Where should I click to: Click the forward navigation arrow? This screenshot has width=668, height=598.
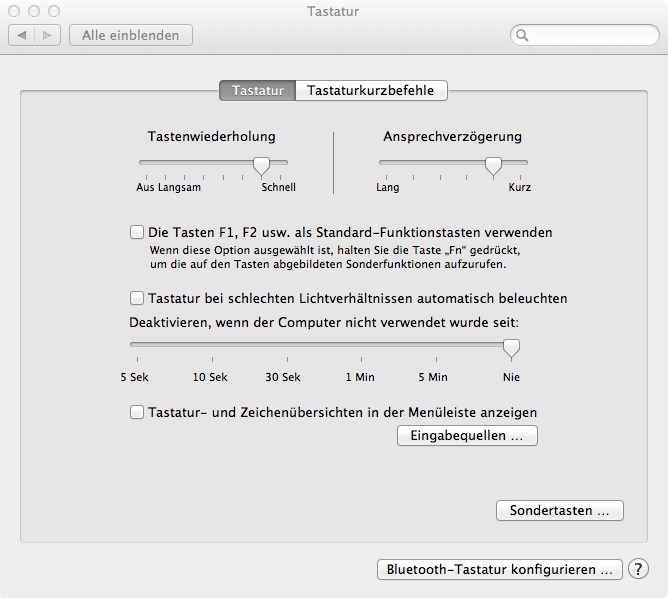click(47, 35)
